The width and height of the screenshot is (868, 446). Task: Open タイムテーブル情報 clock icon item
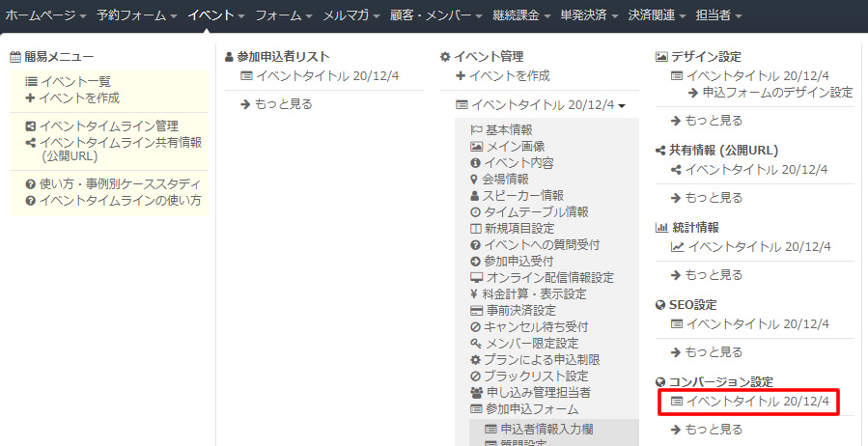(536, 211)
